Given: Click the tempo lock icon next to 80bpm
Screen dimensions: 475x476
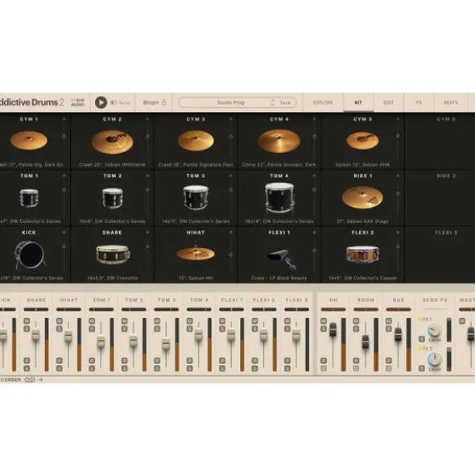Looking at the screenshot, I should tap(164, 102).
